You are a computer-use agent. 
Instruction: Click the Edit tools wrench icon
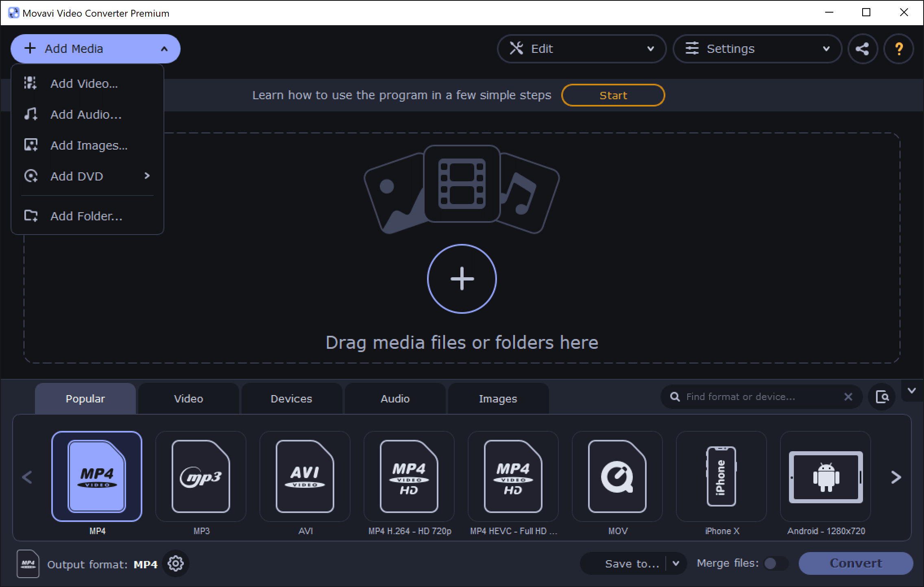[x=516, y=48]
